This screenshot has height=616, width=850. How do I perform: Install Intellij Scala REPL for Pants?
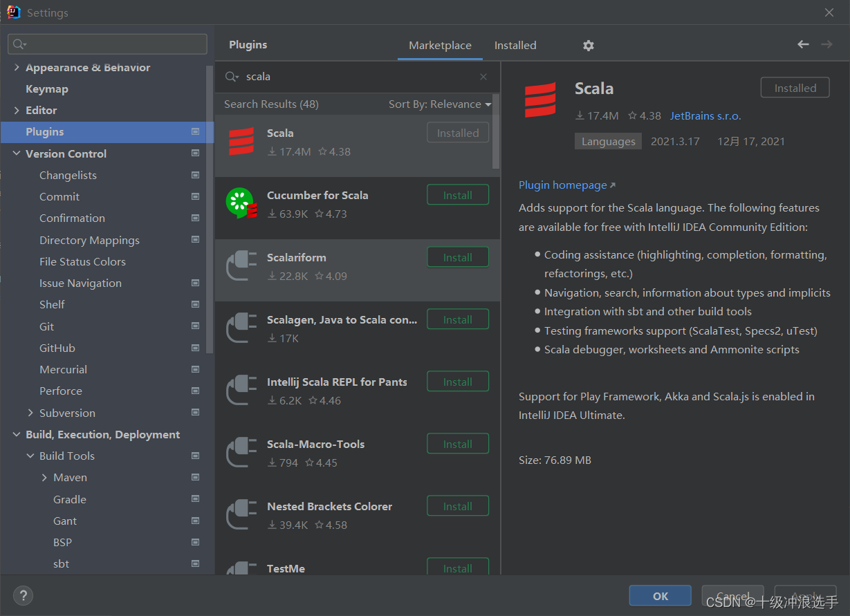(458, 382)
